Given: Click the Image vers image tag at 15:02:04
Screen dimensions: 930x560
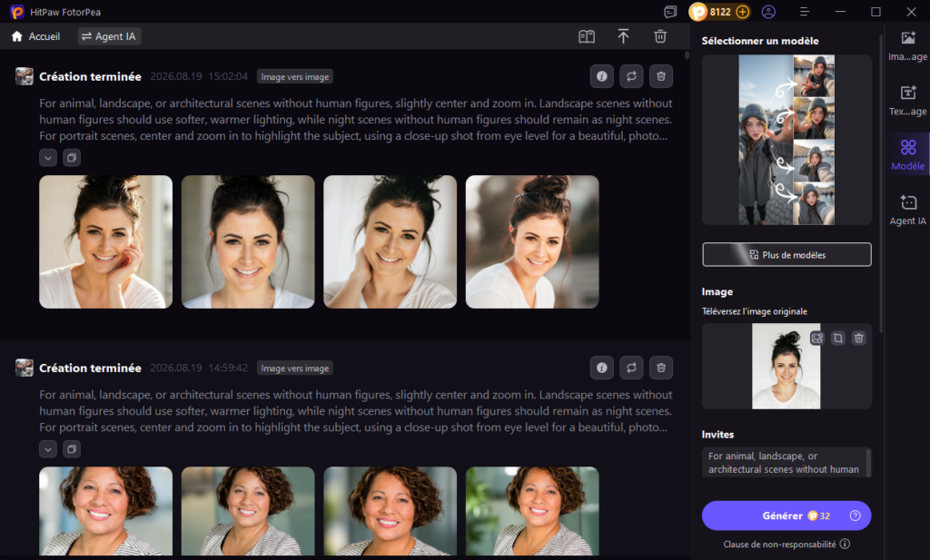Looking at the screenshot, I should tap(295, 76).
